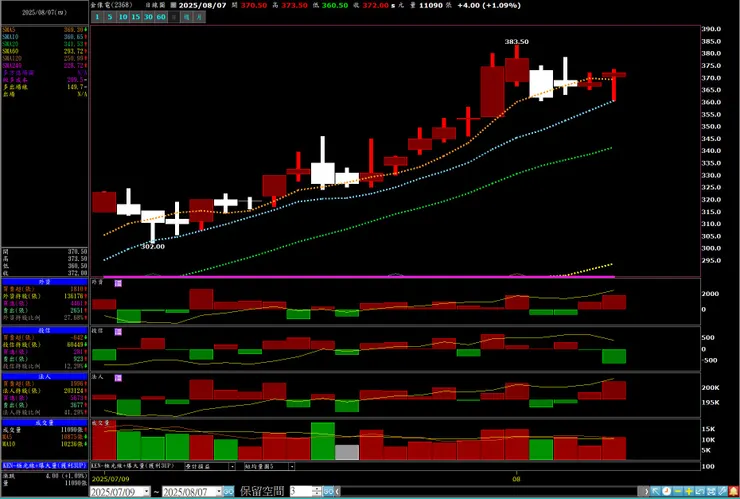Click the KEN indicator blue label
This screenshot has height=499, width=740.
(44, 465)
